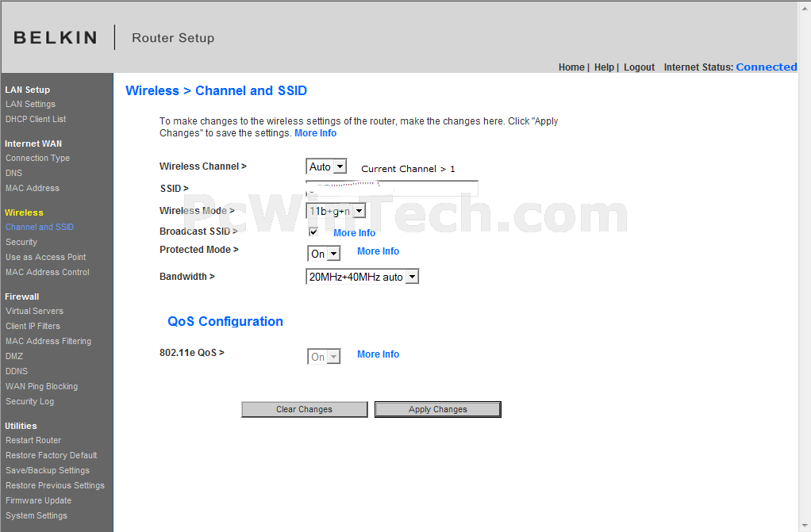The image size is (811, 532).
Task: Click the Current Channel > 1 text
Action: pos(408,169)
